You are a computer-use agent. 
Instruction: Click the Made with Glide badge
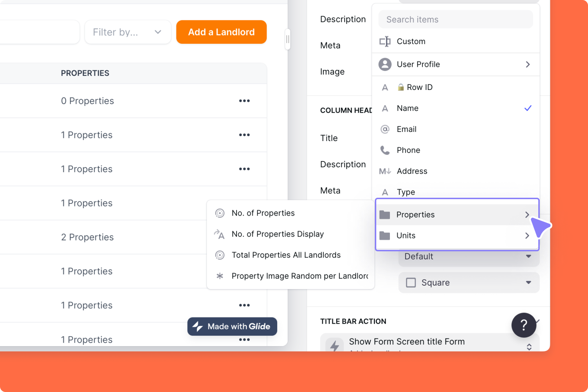(x=232, y=327)
